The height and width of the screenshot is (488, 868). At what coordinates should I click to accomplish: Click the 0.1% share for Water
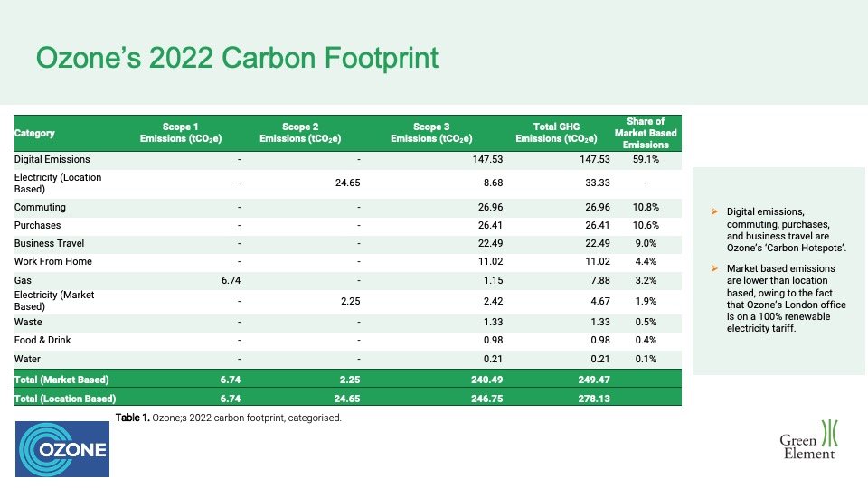coord(646,359)
